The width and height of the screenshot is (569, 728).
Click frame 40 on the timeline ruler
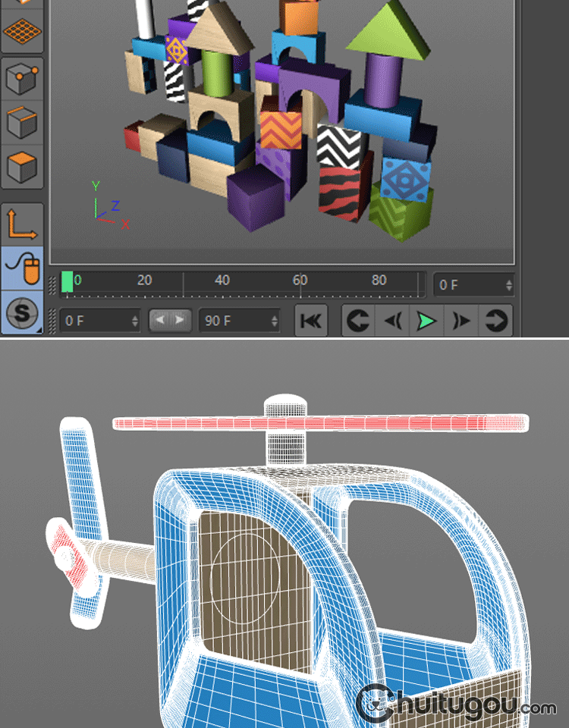click(222, 281)
